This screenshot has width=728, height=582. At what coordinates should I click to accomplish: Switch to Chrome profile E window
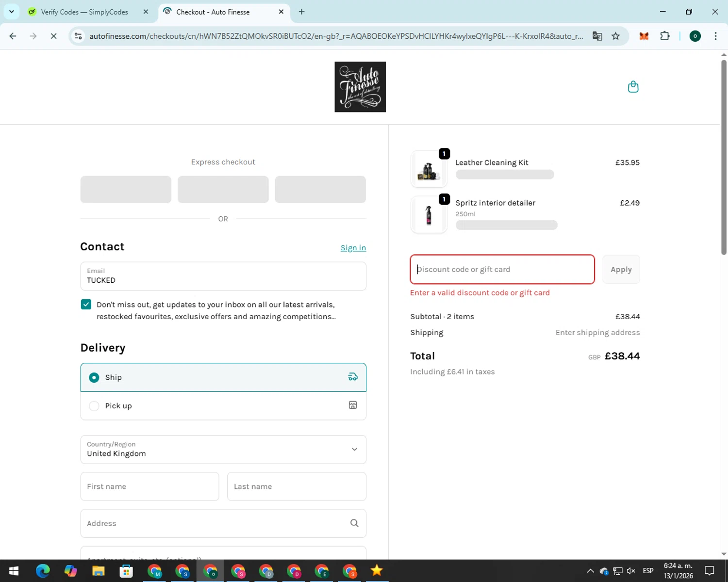pos(322,571)
